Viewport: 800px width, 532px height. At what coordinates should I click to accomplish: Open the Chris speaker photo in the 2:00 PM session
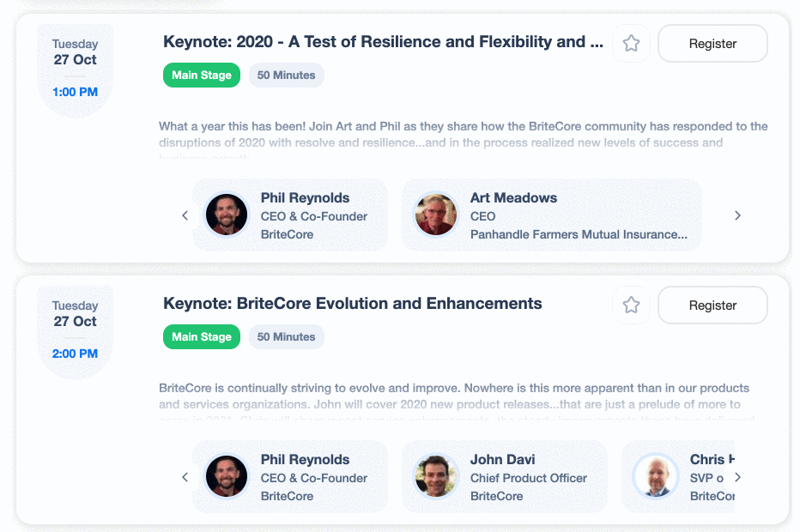tap(656, 476)
